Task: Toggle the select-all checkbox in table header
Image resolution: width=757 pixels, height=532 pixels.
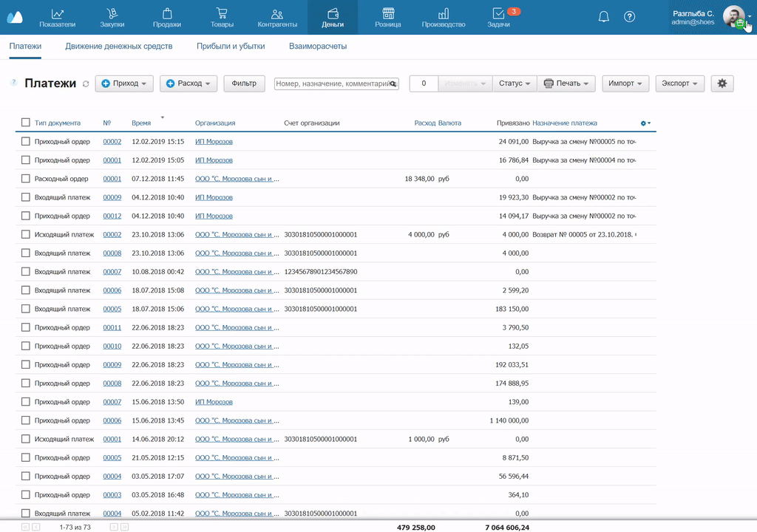Action: click(26, 123)
